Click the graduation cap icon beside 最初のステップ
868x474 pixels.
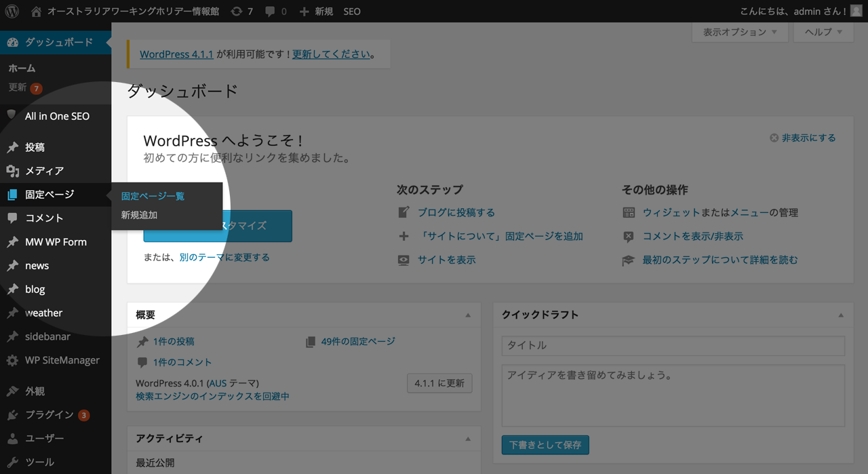(x=629, y=260)
